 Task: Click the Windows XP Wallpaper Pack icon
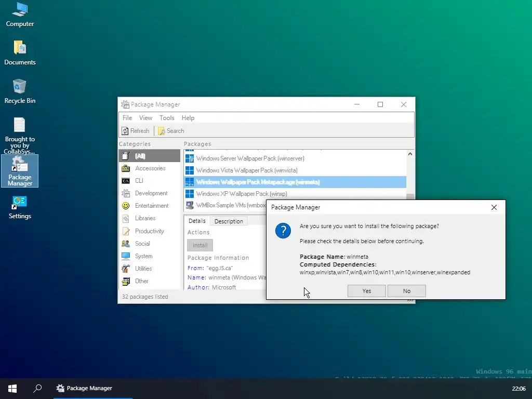click(x=190, y=194)
